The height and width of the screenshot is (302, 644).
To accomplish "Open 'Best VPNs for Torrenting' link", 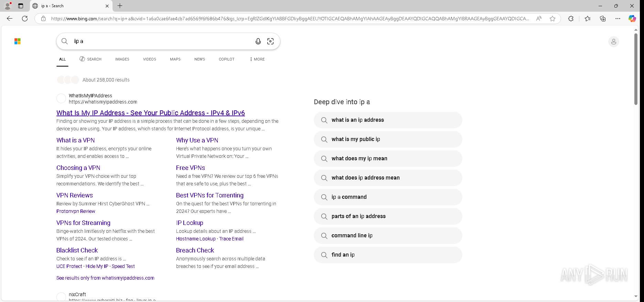I will coord(210,195).
